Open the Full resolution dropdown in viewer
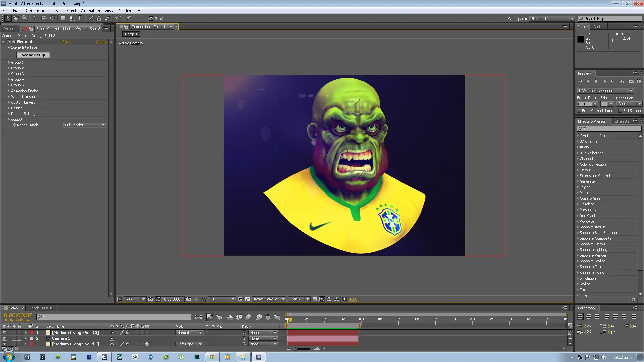The height and width of the screenshot is (362, 644). [x=222, y=299]
